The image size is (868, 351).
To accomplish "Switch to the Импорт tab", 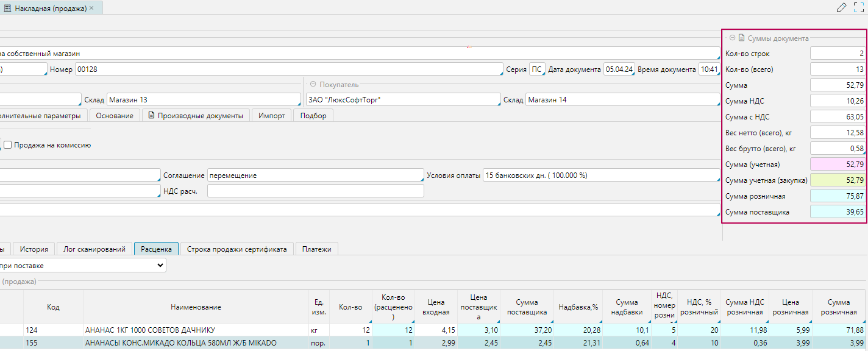I will [x=271, y=115].
